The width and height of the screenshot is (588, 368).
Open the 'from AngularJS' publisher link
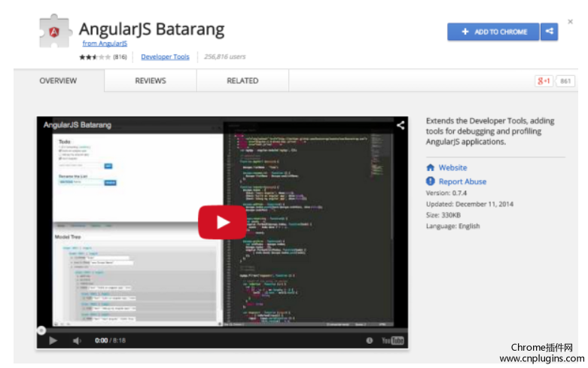105,44
